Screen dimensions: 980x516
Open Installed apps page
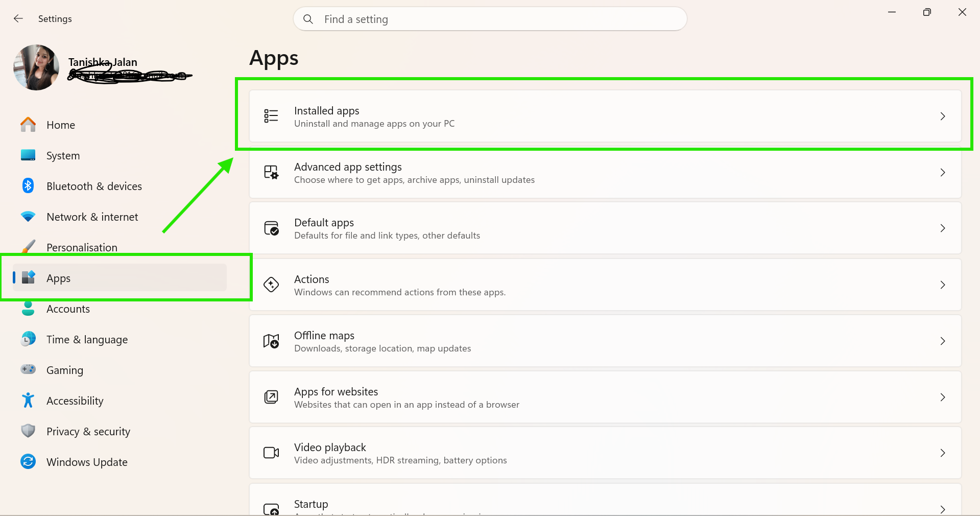pos(605,116)
